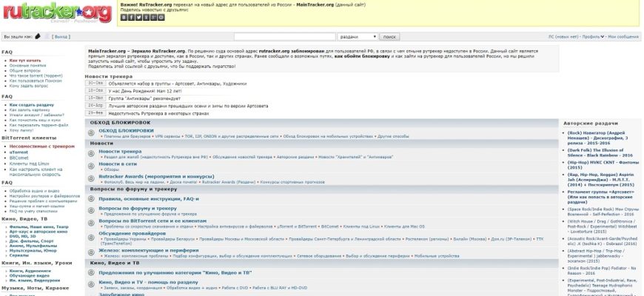This screenshot has width=644, height=296.
Task: Open Зарубежное кино forum link
Action: [x=121, y=295]
